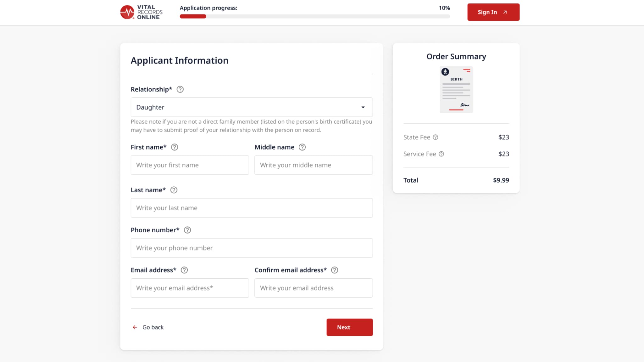Open the Last name help icon
The image size is (644, 362).
(x=174, y=190)
